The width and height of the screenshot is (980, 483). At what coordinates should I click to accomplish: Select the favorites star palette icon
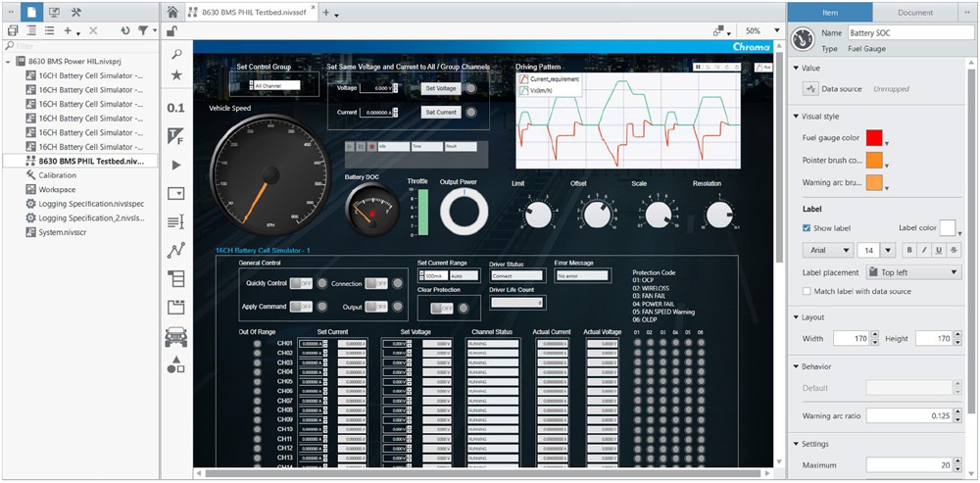175,75
